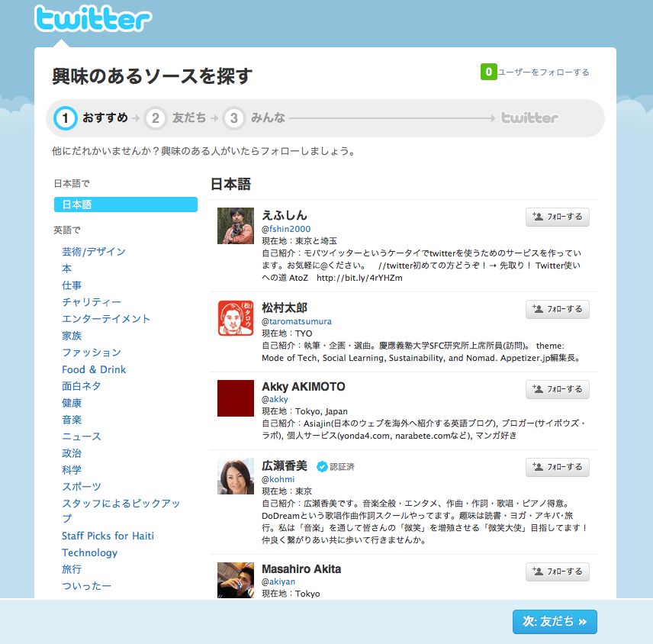Open the 科学 category
The width and height of the screenshot is (653, 644).
coord(72,470)
